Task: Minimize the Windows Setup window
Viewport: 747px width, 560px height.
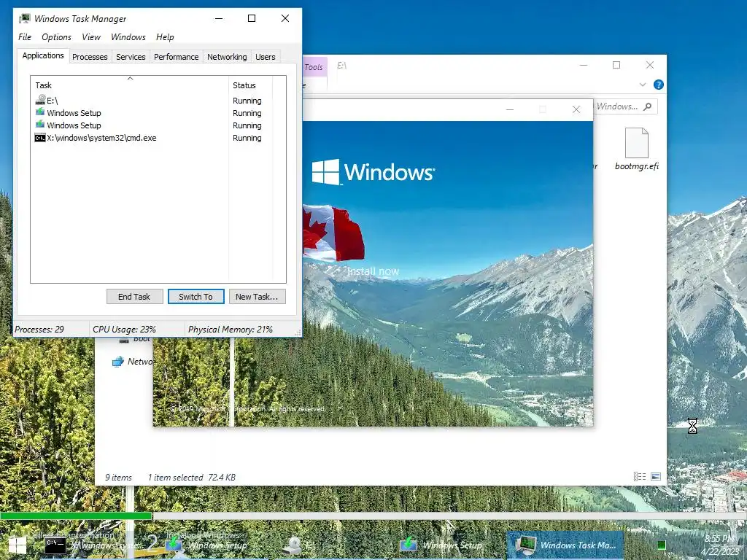Action: (x=510, y=110)
